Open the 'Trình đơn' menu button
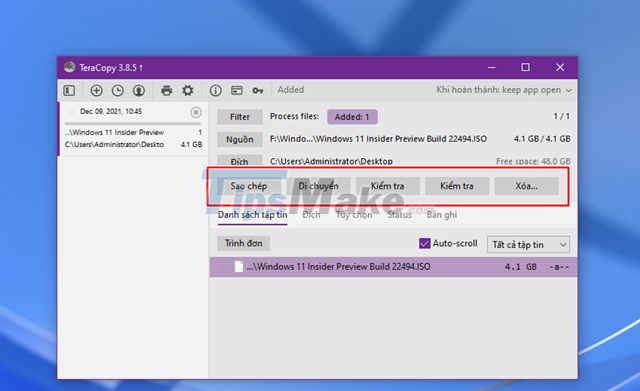The image size is (640, 391). click(243, 243)
